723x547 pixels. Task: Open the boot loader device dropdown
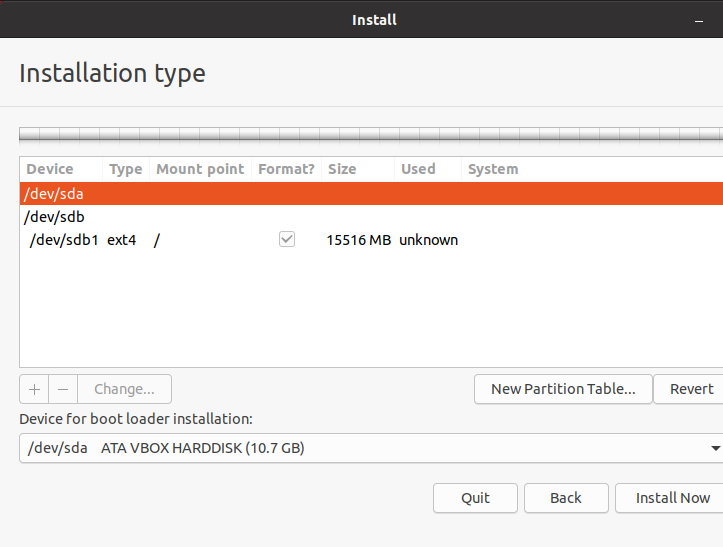pyautogui.click(x=370, y=448)
